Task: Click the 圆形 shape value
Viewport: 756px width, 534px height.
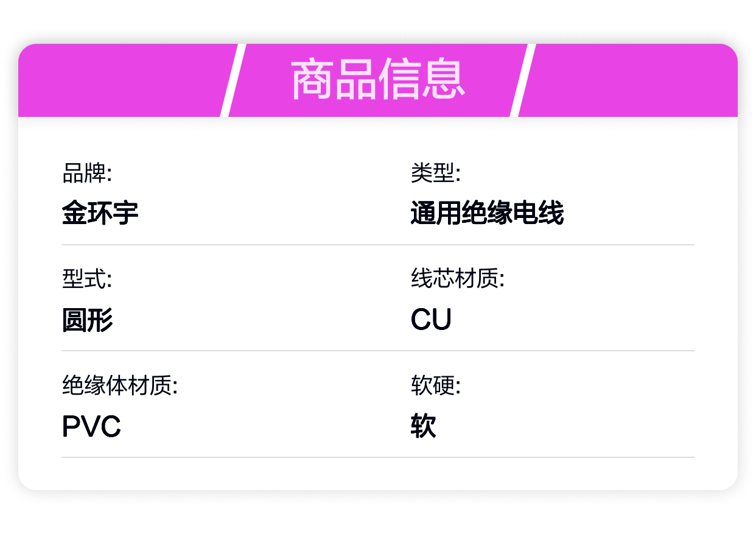Action: pyautogui.click(x=88, y=320)
